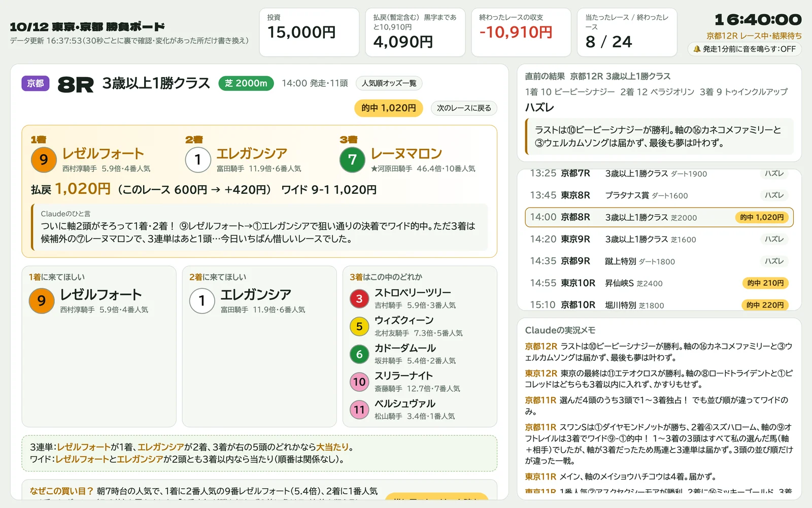This screenshot has height=508, width=812.
Task: Click the 次のレースに戻る button
Action: click(464, 108)
